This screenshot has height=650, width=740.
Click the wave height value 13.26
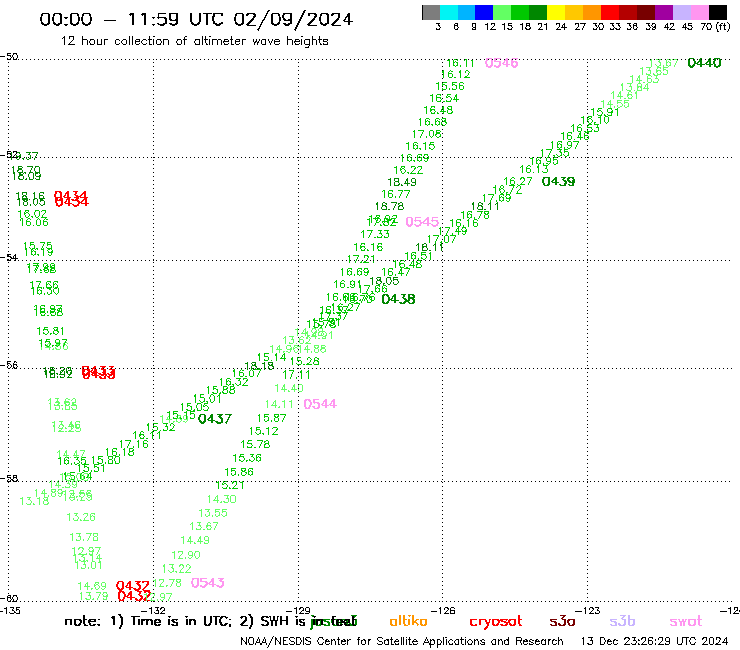point(81,517)
